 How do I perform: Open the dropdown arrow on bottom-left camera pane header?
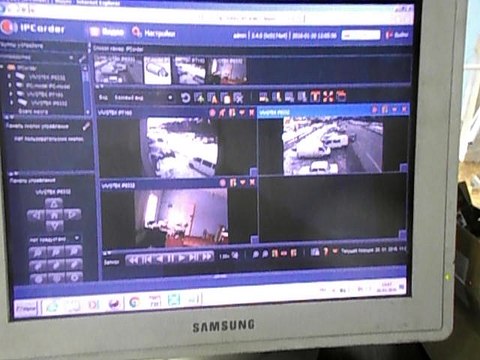pos(243,182)
